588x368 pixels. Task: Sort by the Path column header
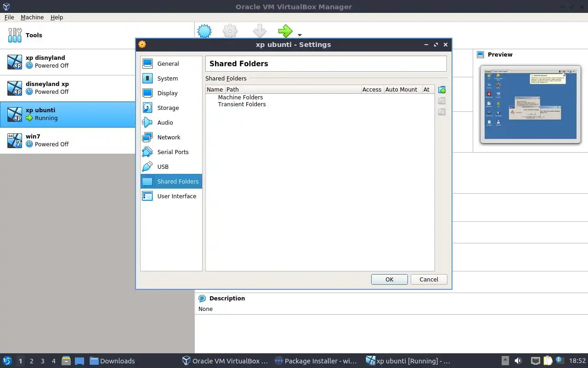293,89
